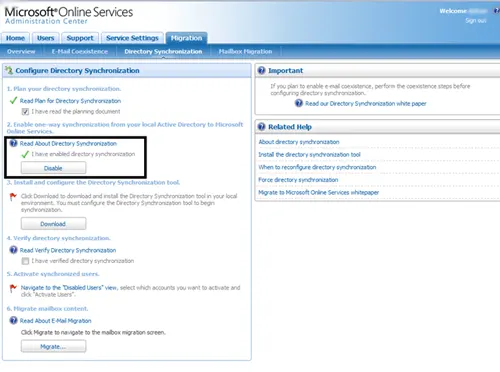Open Read About E-Mail Migration link
This screenshot has height=372, width=500.
(56, 321)
